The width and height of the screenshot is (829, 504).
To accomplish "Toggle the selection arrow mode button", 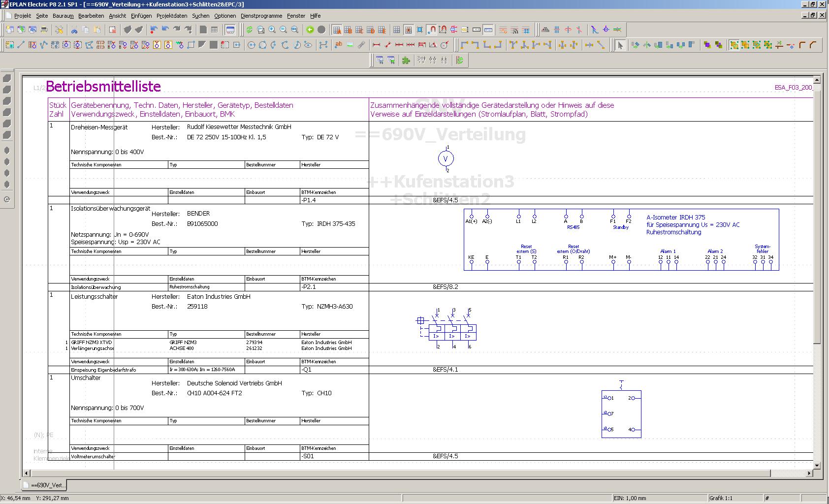I will pyautogui.click(x=620, y=45).
